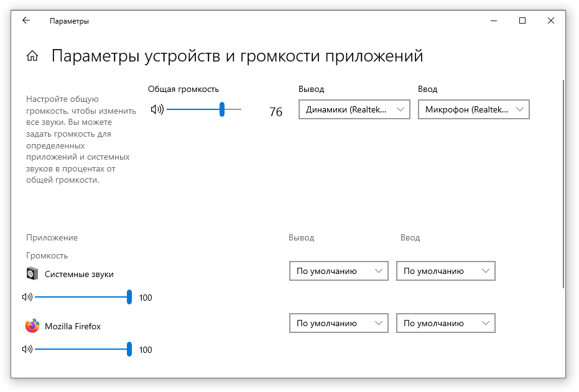The width and height of the screenshot is (579, 392).
Task: Mute System Sounds via its speaker icon
Action: coord(27,297)
